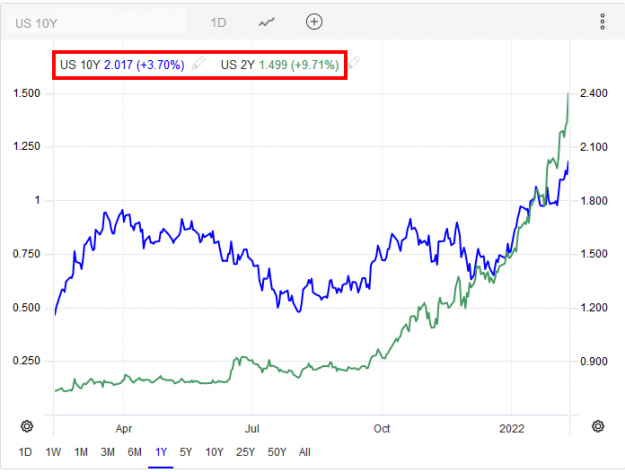Click the 0.500 left axis label
This screenshot has height=472, width=625.
click(27, 308)
